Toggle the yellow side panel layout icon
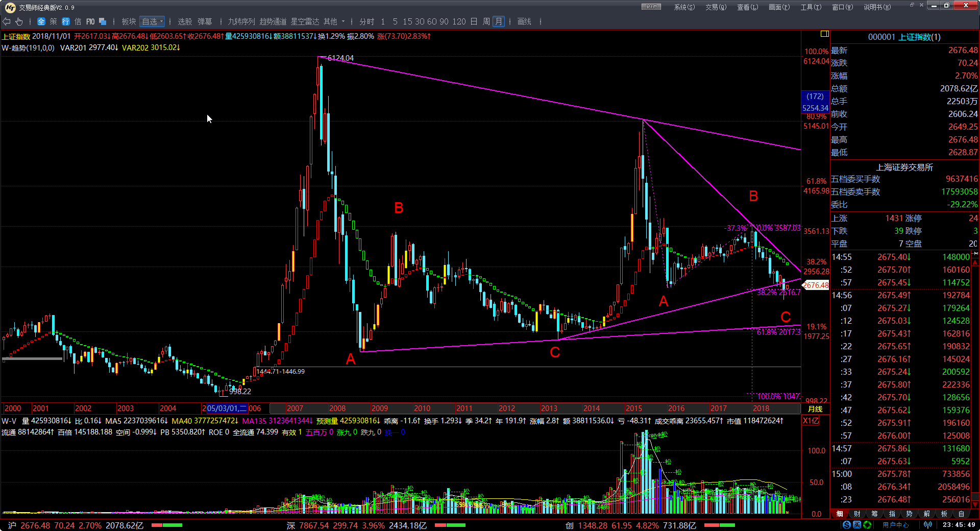980x531 pixels. click(x=824, y=34)
